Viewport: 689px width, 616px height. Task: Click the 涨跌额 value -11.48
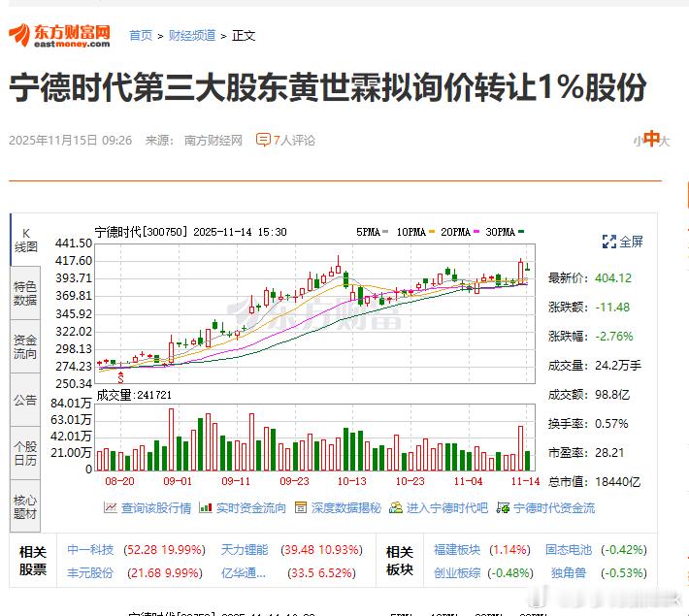[612, 307]
